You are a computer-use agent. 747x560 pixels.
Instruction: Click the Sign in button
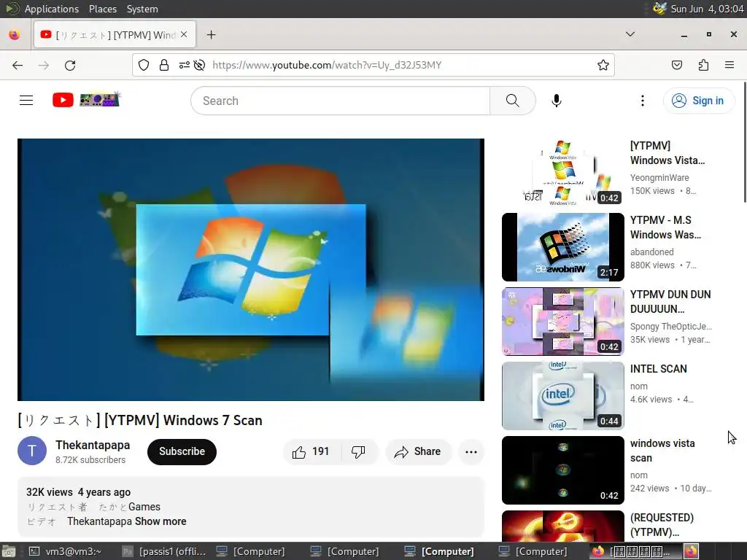coord(698,101)
